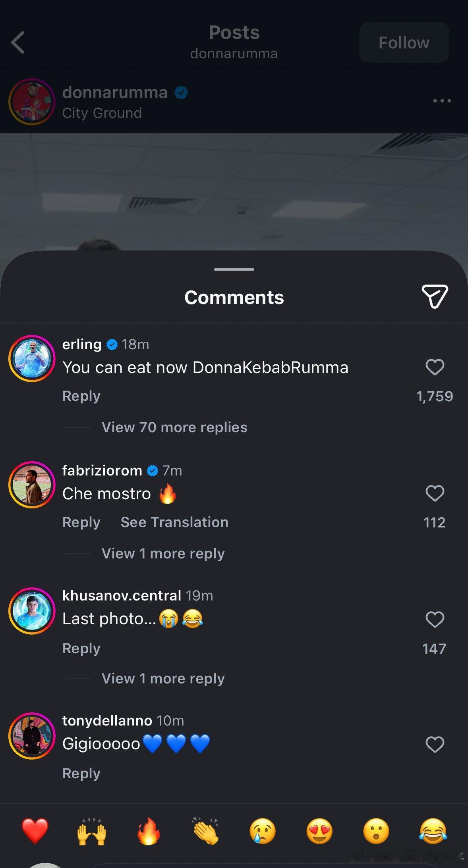Insert the clapping hands emoji

(x=205, y=831)
